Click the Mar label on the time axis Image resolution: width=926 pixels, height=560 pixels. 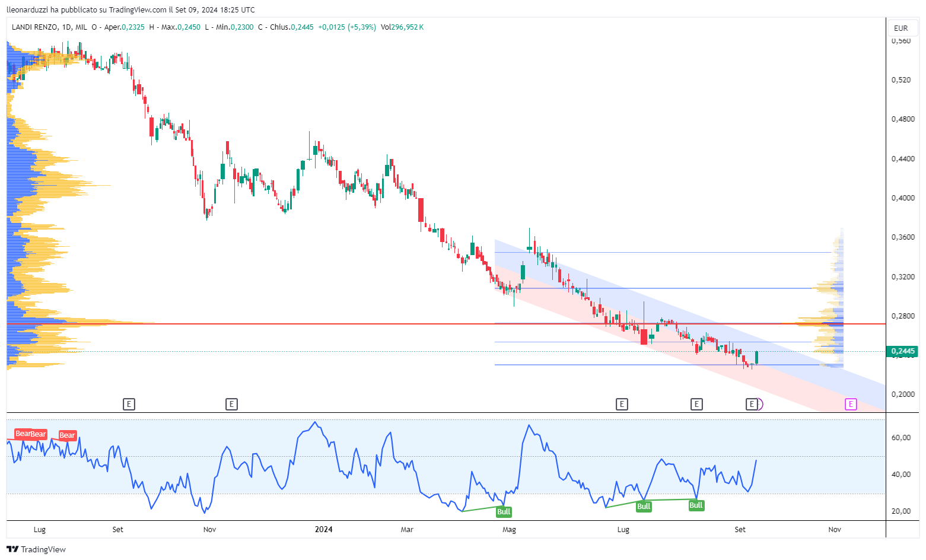click(x=407, y=529)
